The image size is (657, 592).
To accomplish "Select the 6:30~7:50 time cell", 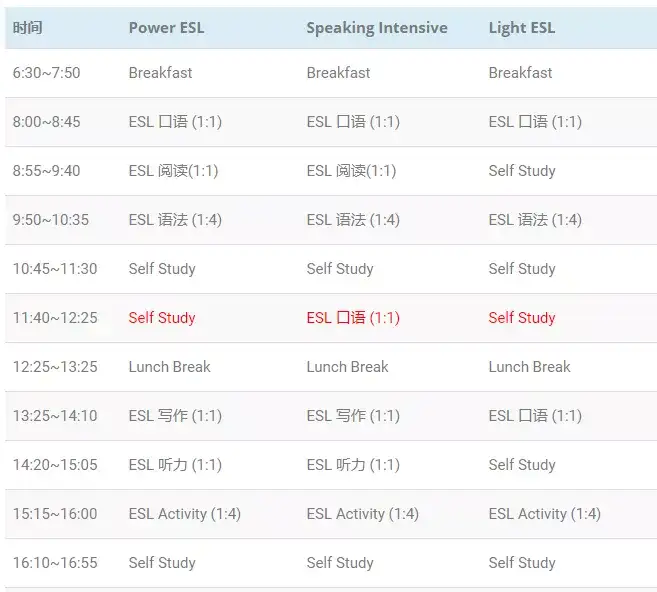I will click(46, 73).
